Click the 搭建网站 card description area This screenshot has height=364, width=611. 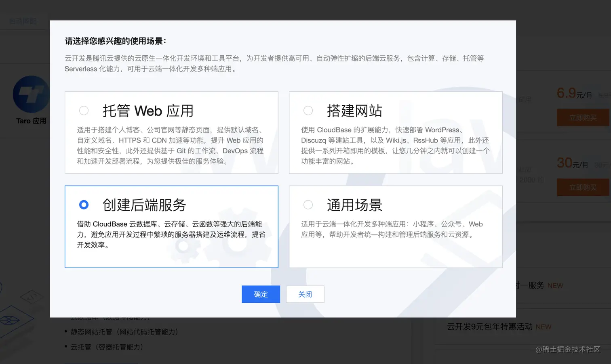(395, 145)
